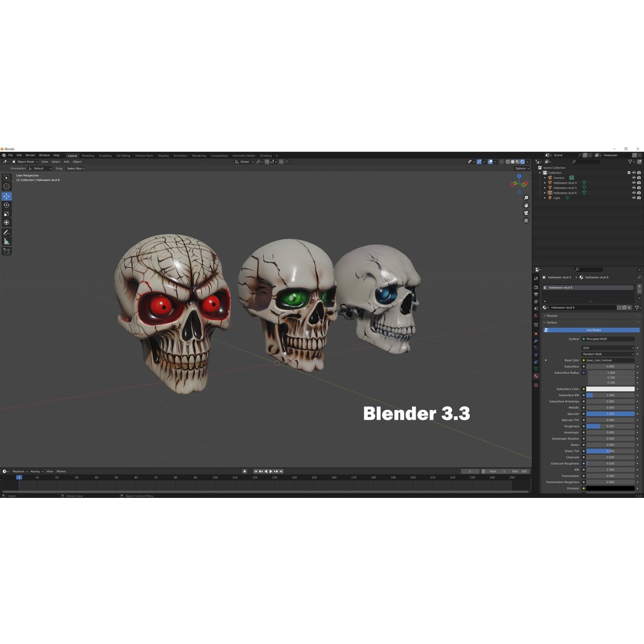Viewport: 644px width, 644px height.
Task: Open the Render menu
Action: pyautogui.click(x=30, y=155)
